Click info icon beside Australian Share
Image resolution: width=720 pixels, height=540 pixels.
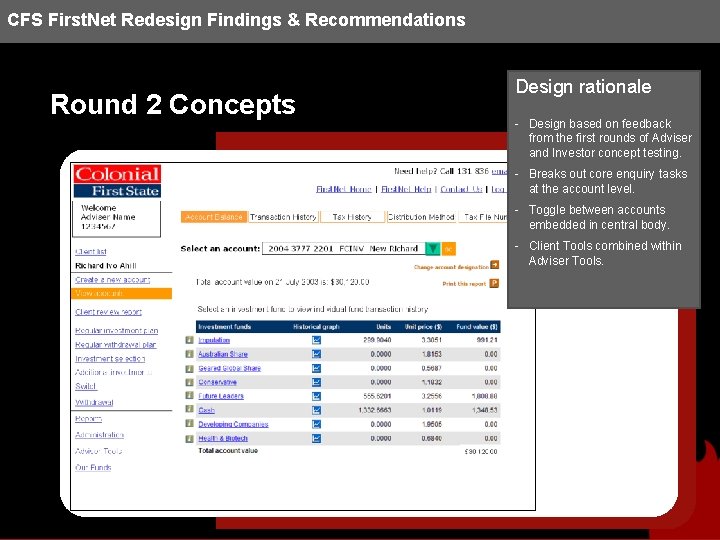[189, 354]
